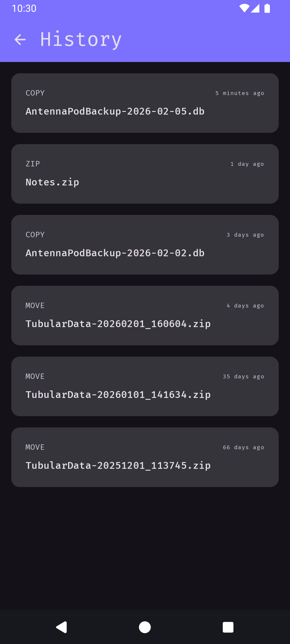Tap the battery status icon

(267, 8)
